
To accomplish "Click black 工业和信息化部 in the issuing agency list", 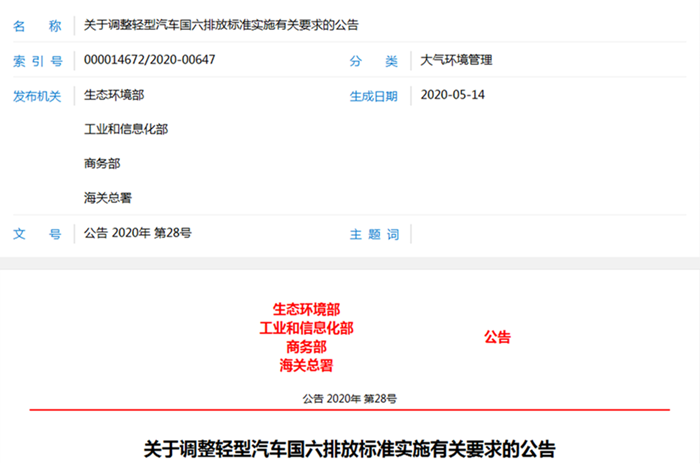I will point(126,130).
